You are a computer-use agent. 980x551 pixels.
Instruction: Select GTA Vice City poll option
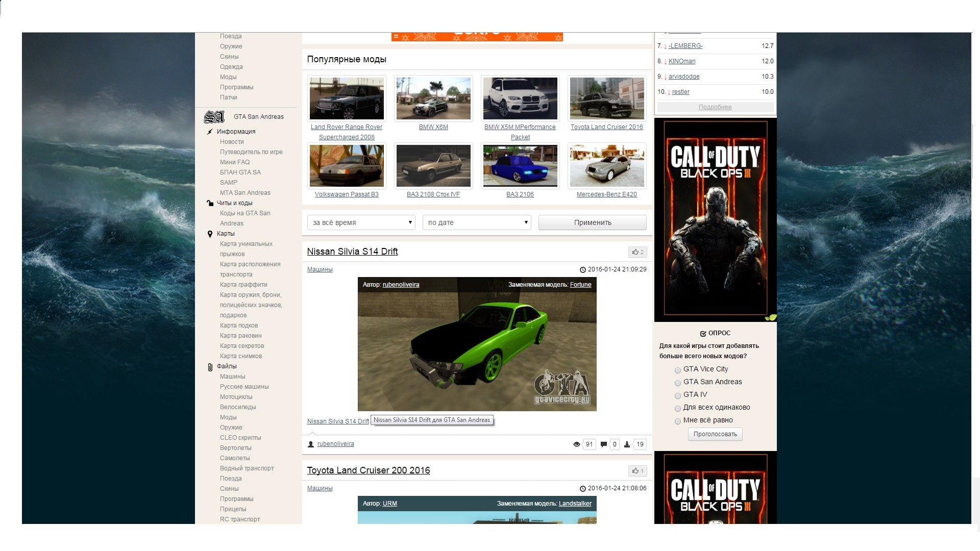678,370
